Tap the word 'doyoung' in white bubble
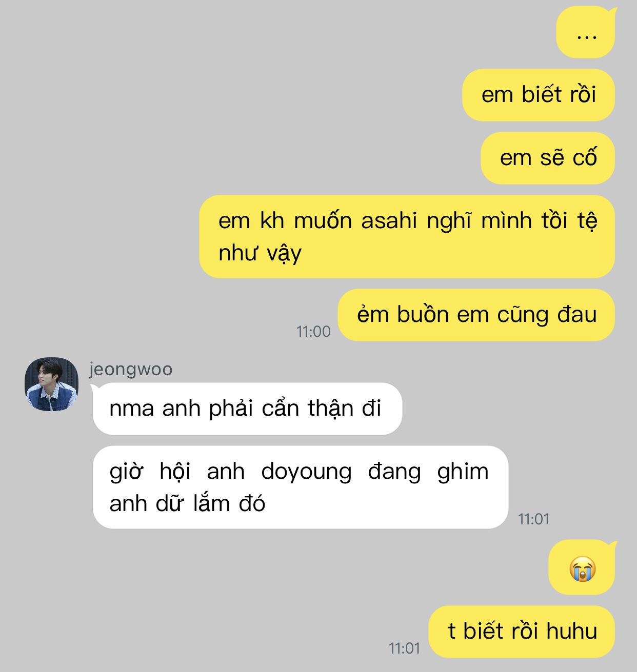Viewport: 637px width, 672px height. pyautogui.click(x=306, y=473)
